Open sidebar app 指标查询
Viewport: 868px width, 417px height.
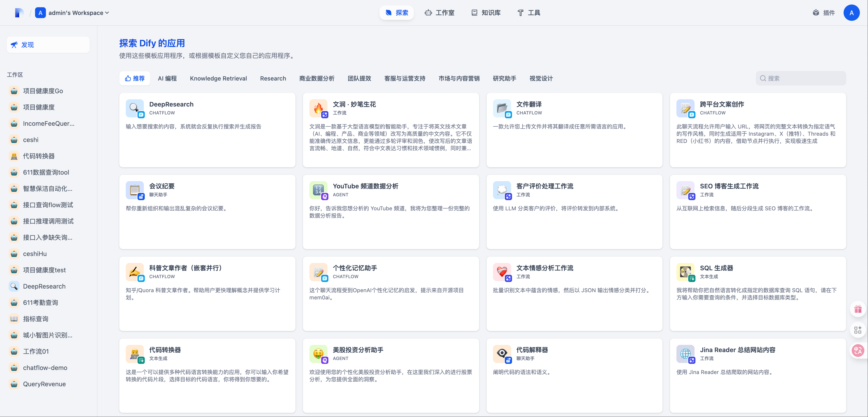pos(48,319)
